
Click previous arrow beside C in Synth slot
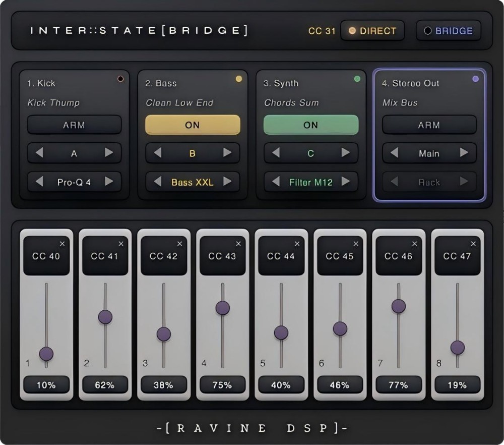coord(276,152)
